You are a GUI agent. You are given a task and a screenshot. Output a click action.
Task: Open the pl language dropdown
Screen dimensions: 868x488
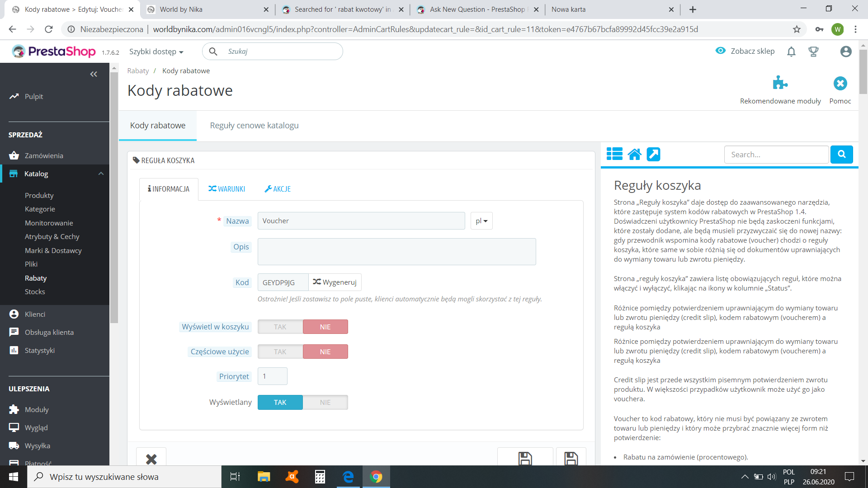(481, 221)
